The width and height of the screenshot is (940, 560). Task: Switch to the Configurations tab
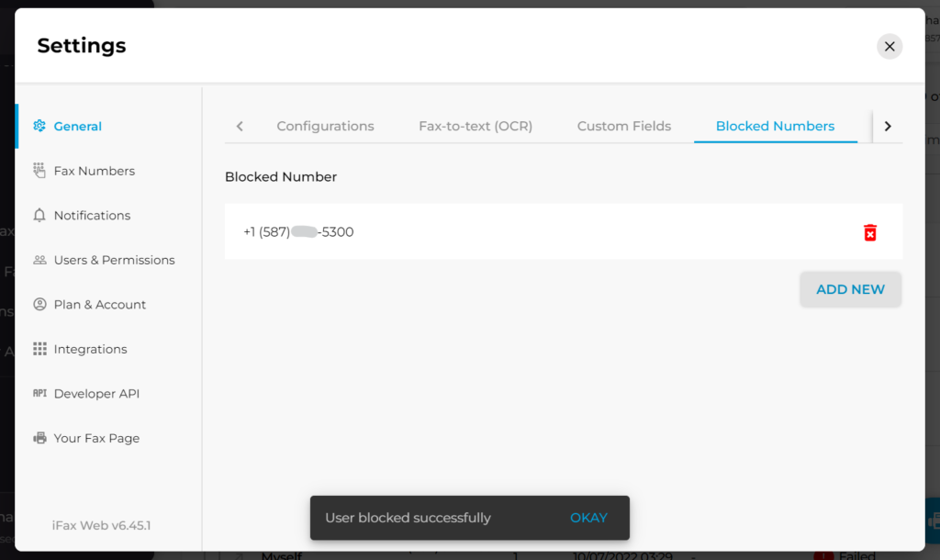click(325, 126)
